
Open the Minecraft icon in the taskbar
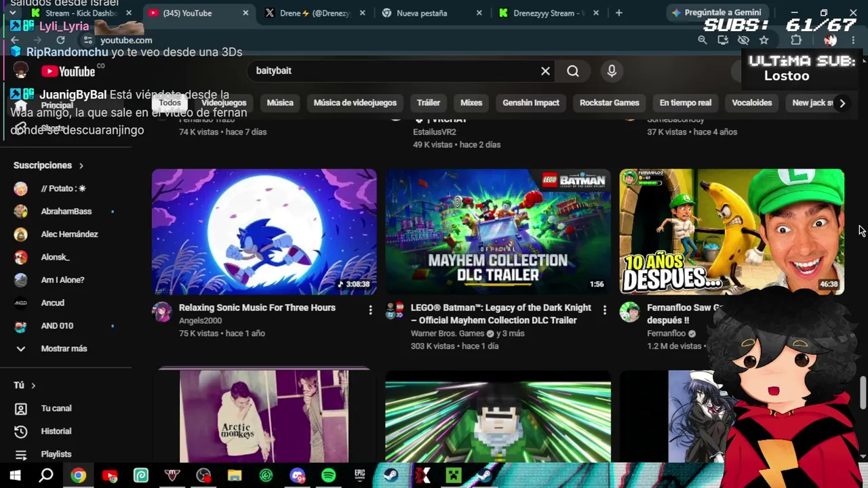[453, 476]
